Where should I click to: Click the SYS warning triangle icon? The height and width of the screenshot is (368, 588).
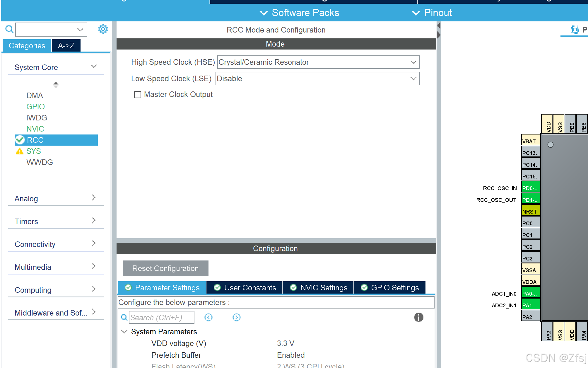point(20,151)
